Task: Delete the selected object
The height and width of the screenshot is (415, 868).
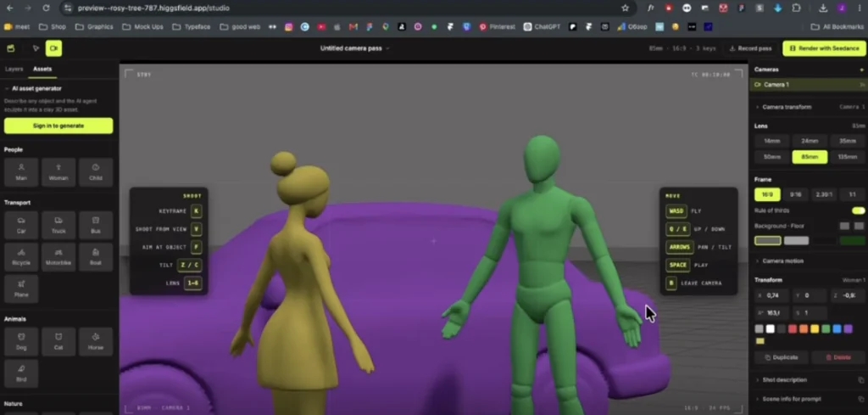Action: coord(838,357)
